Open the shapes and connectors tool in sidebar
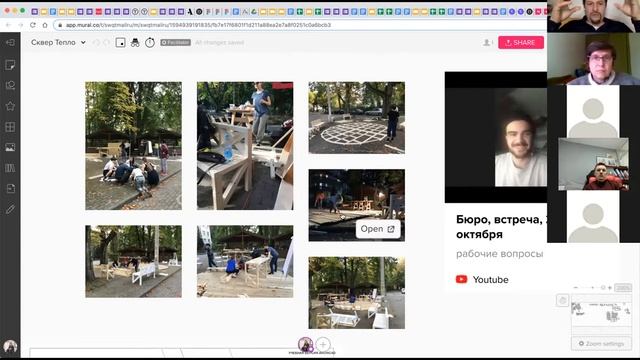Viewport: 640px width, 360px height. click(10, 85)
